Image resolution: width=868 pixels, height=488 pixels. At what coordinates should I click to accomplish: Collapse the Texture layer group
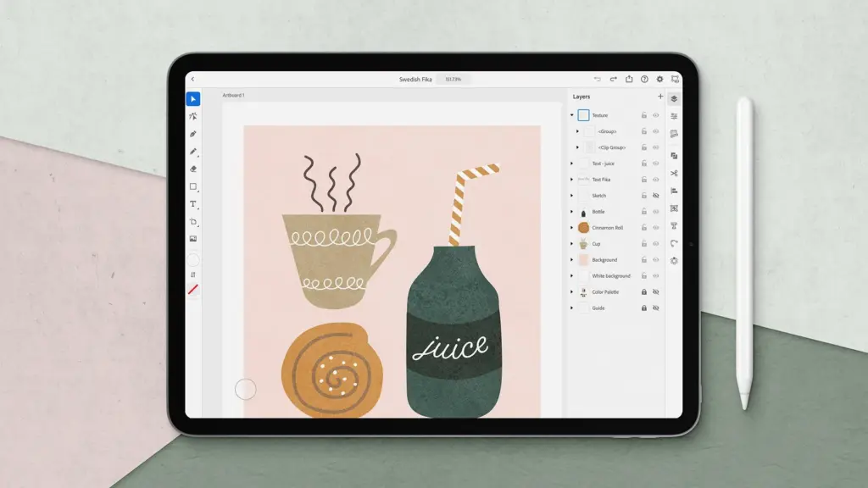click(x=573, y=114)
